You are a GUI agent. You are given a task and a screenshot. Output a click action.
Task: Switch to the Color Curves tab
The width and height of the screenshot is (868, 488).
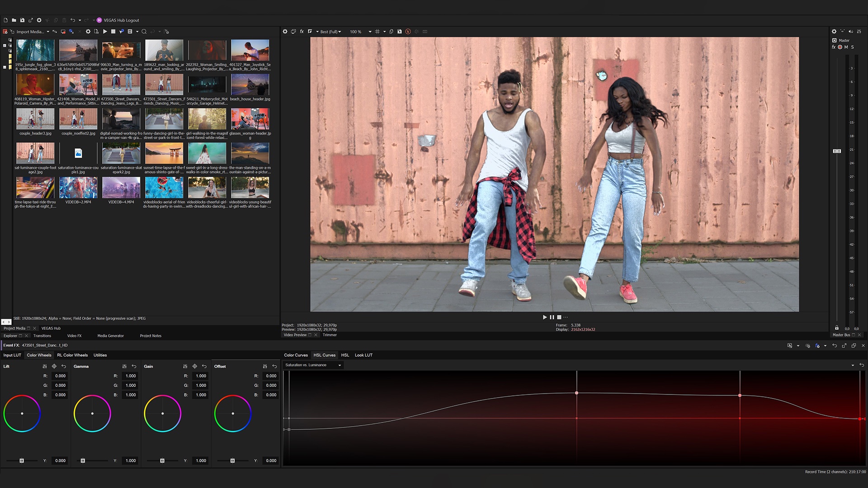click(x=296, y=355)
